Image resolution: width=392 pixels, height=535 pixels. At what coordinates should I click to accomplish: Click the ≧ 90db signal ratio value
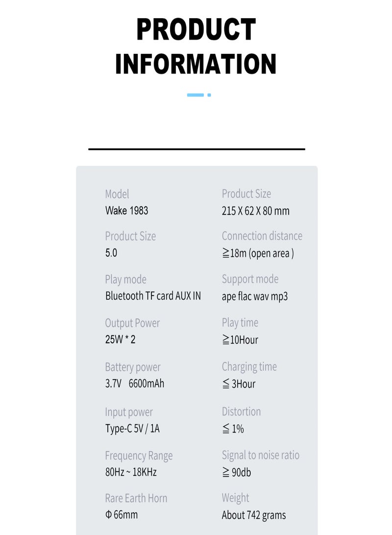[x=236, y=472]
